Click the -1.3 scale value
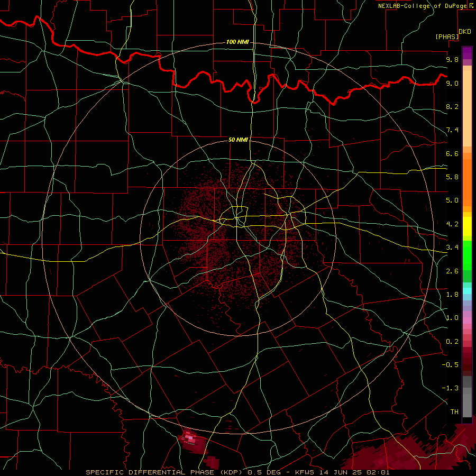The height and width of the screenshot is (476, 476). [x=450, y=388]
